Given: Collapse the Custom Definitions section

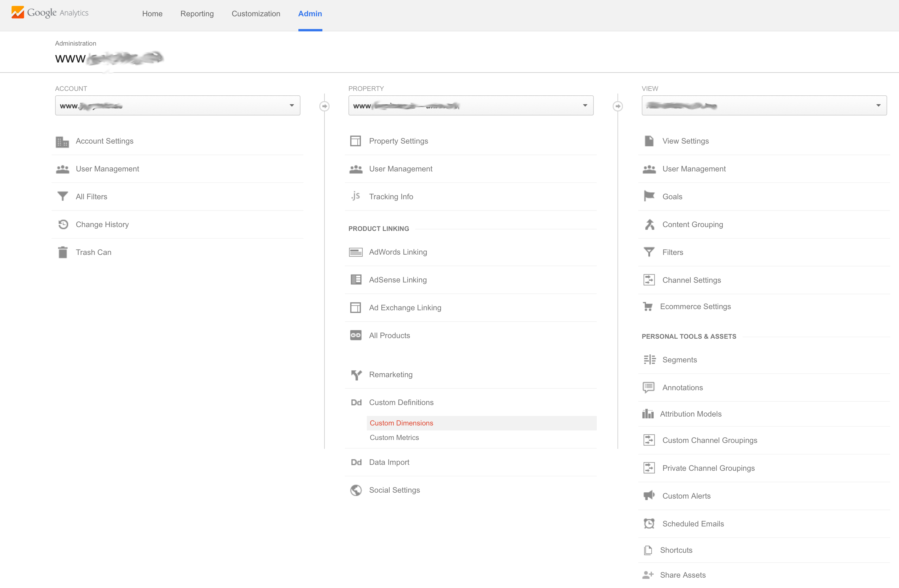Looking at the screenshot, I should tap(401, 402).
